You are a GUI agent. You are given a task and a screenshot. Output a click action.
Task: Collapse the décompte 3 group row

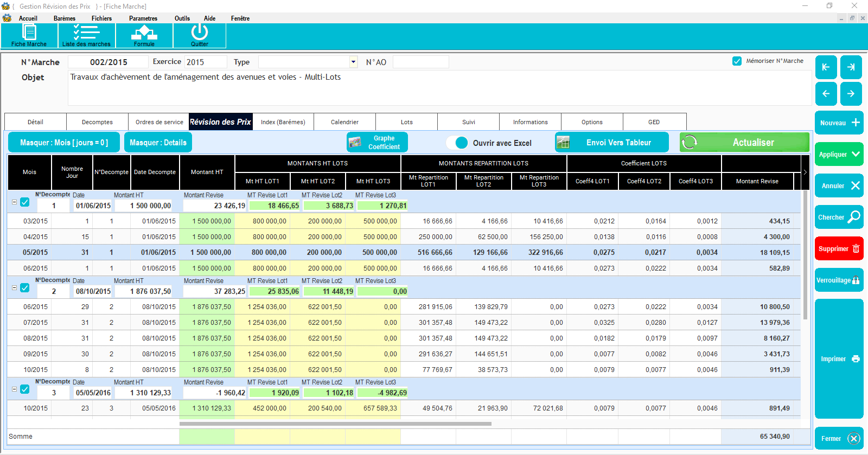click(x=15, y=389)
